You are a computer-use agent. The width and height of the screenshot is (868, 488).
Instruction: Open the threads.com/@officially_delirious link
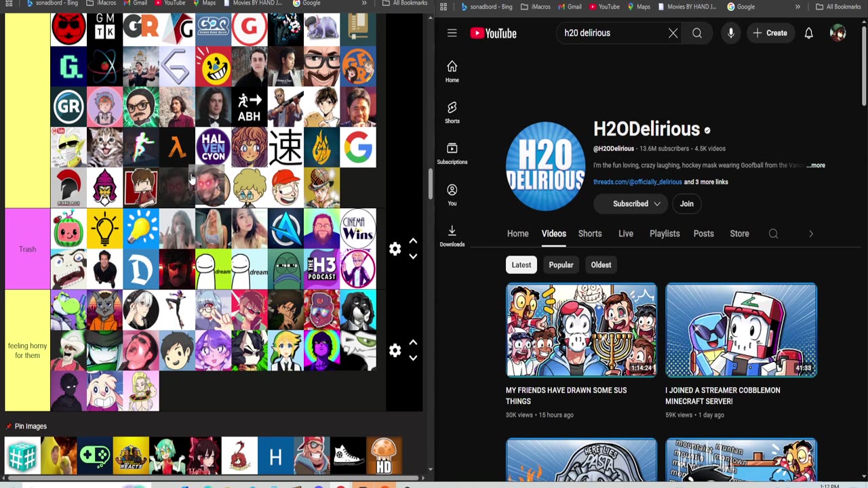pos(637,182)
